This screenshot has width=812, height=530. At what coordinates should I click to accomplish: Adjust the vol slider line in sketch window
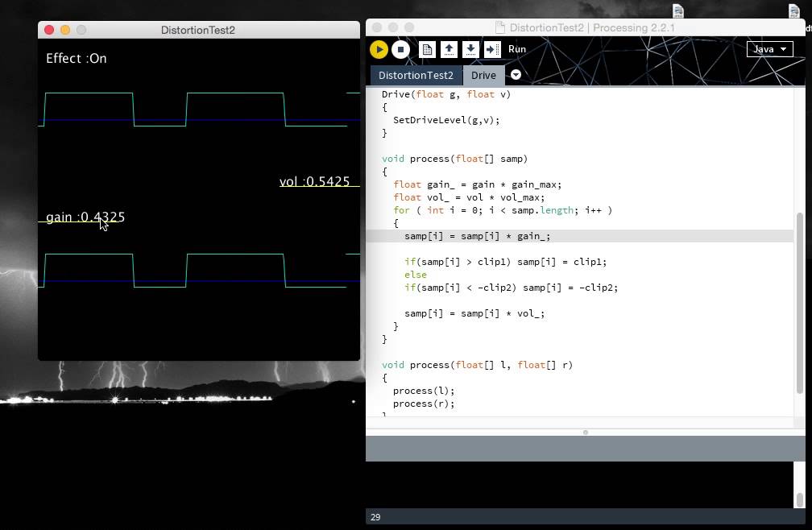[x=320, y=186]
